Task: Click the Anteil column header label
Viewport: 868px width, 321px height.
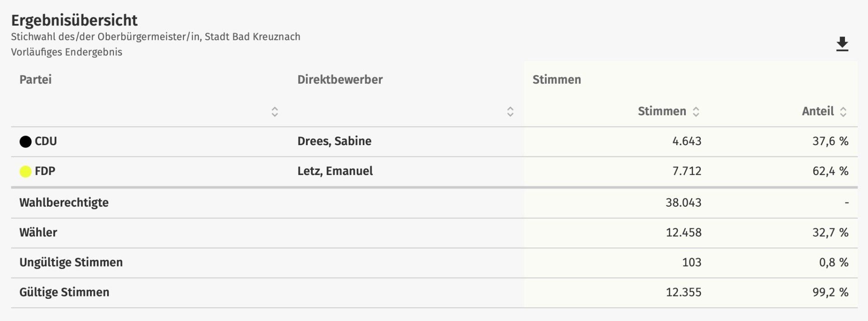Action: [817, 111]
